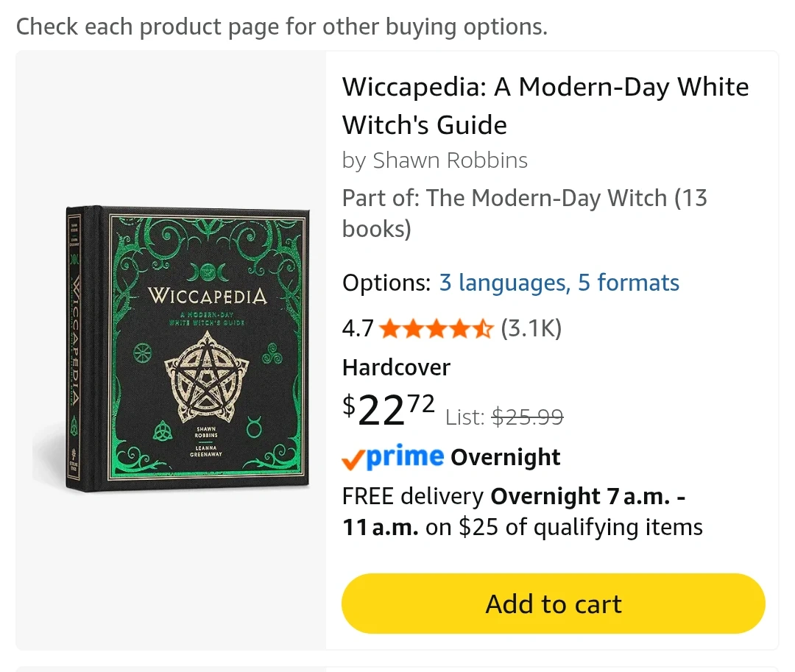The width and height of the screenshot is (795, 672).
Task: Click author name Shawn Robbins
Action: [450, 160]
